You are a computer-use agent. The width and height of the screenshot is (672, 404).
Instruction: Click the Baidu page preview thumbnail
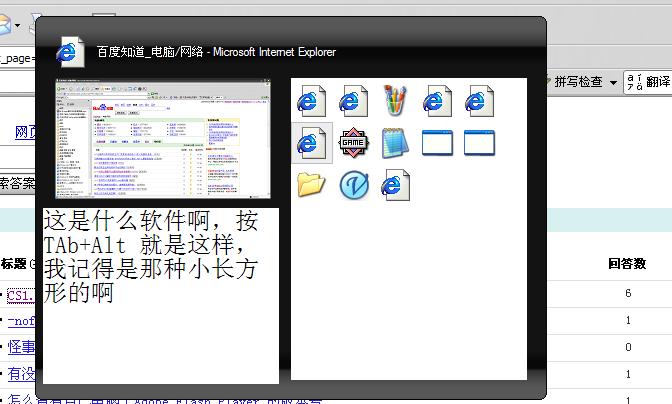tap(163, 138)
